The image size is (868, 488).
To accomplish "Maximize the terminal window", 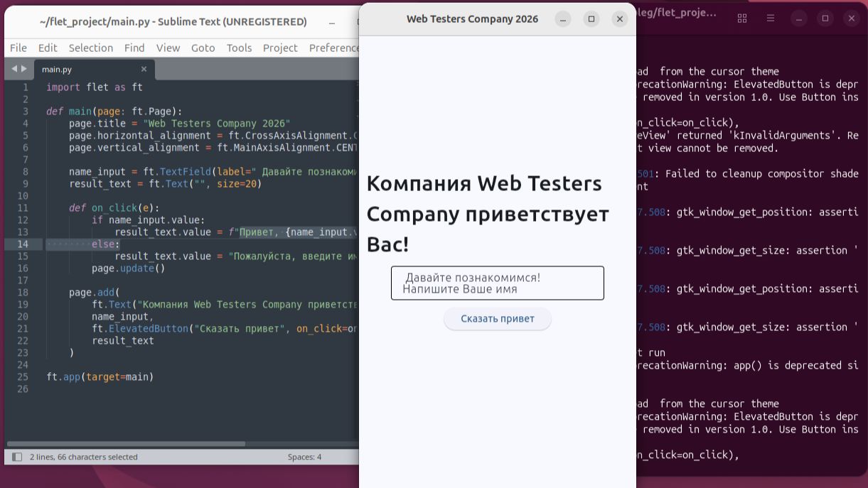I will 825,18.
